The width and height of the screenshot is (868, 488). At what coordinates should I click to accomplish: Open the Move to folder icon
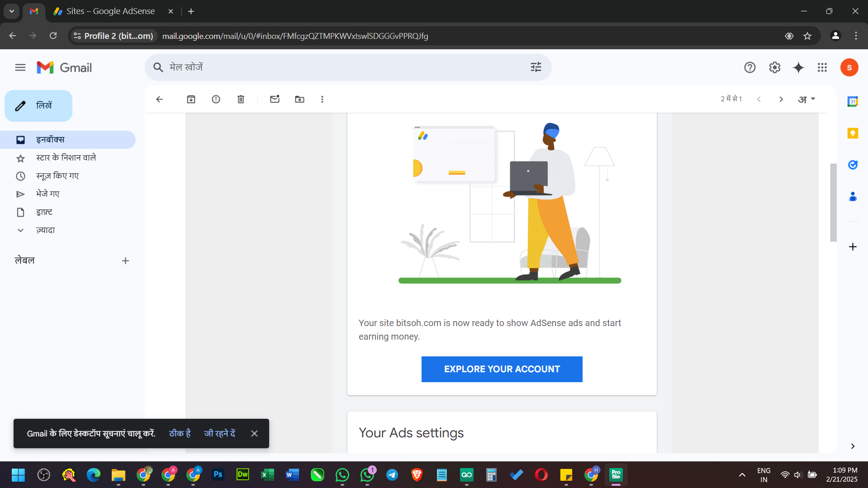[300, 99]
